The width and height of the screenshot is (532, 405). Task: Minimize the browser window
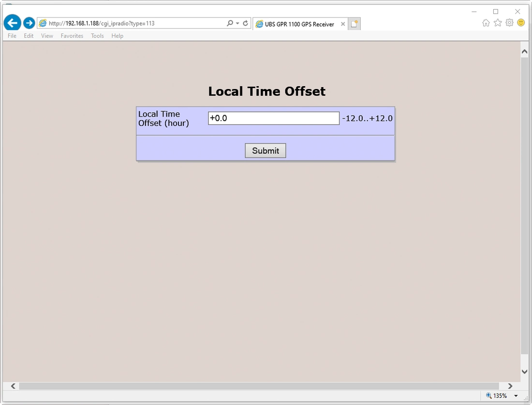point(474,12)
